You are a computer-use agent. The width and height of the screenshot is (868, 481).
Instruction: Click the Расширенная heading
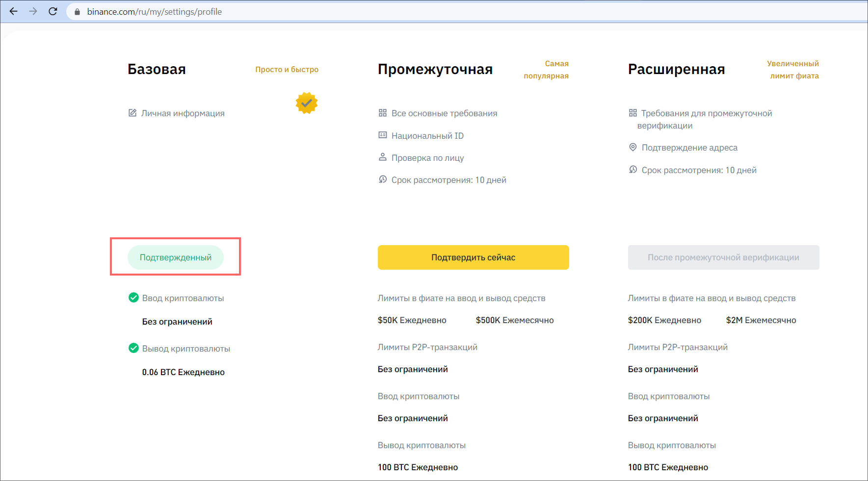coord(677,69)
